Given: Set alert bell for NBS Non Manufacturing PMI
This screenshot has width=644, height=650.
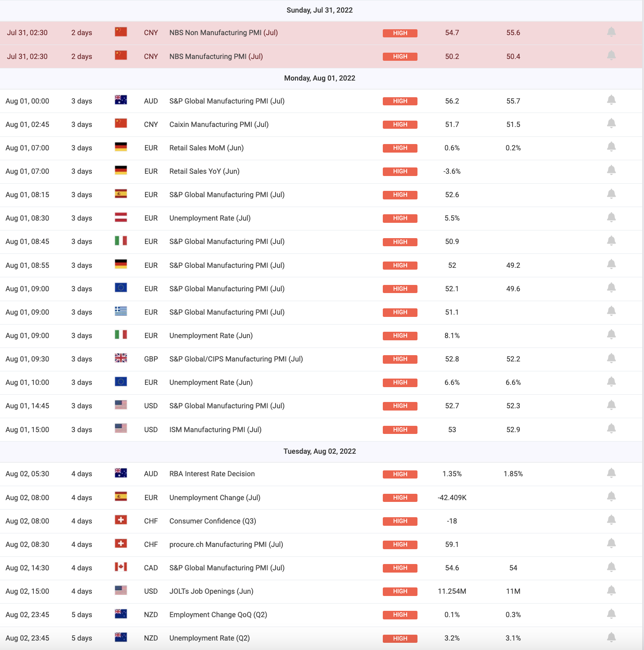Looking at the screenshot, I should [611, 32].
